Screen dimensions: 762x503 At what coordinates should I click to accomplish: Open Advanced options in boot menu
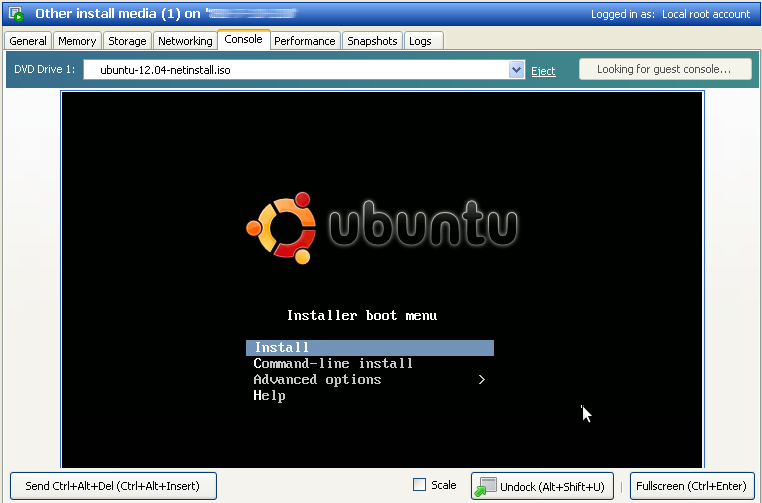[x=317, y=380]
